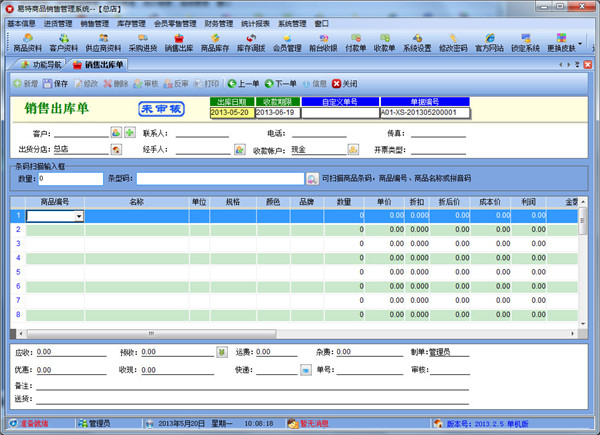Close the form with 关闭 button
The height and width of the screenshot is (435, 600).
click(x=343, y=83)
